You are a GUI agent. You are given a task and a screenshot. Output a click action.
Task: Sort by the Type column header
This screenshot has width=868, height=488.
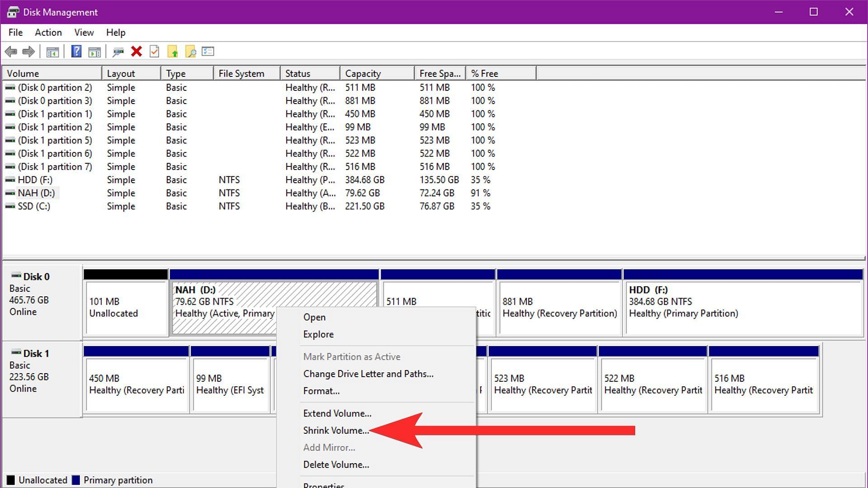(x=187, y=73)
